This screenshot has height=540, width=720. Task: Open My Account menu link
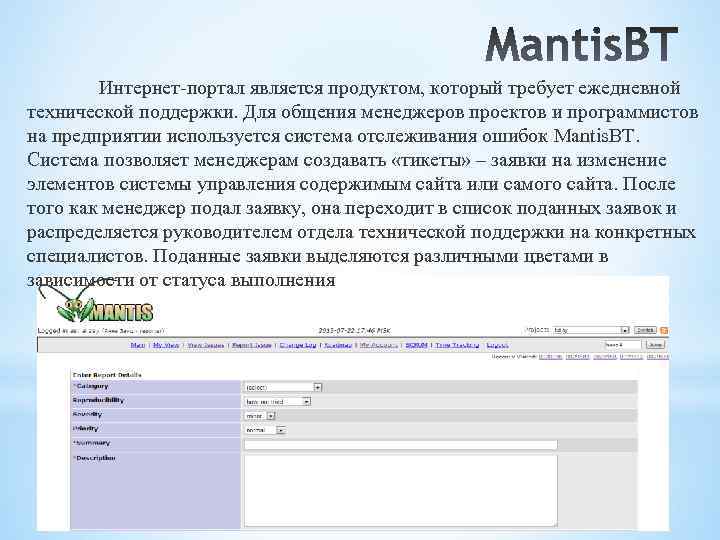click(378, 345)
